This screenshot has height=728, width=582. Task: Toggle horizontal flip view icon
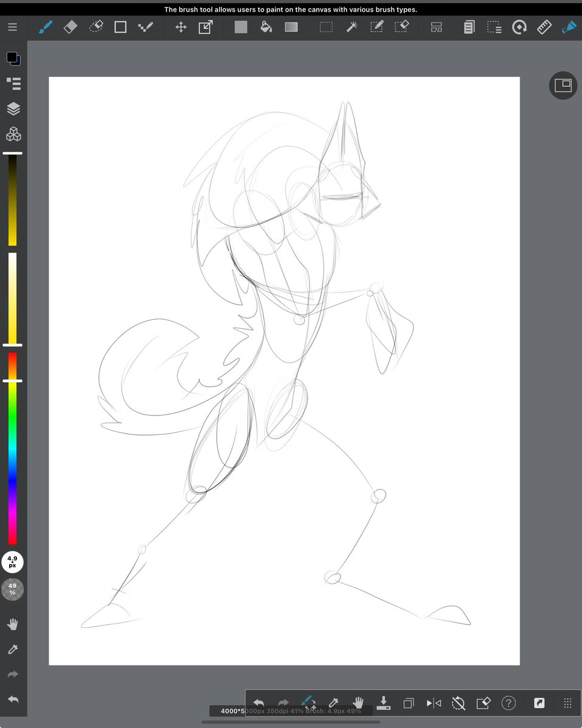pyautogui.click(x=433, y=703)
